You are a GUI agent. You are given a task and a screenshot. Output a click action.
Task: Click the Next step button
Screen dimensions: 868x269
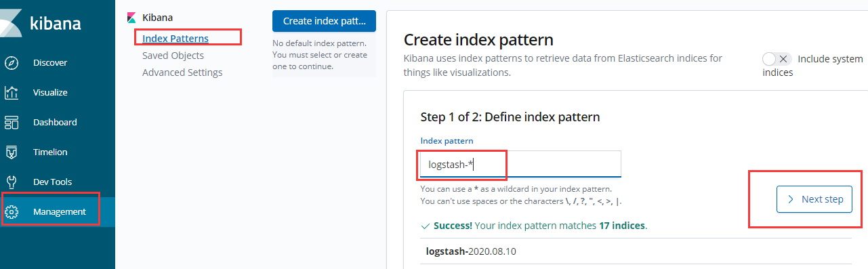pos(814,199)
